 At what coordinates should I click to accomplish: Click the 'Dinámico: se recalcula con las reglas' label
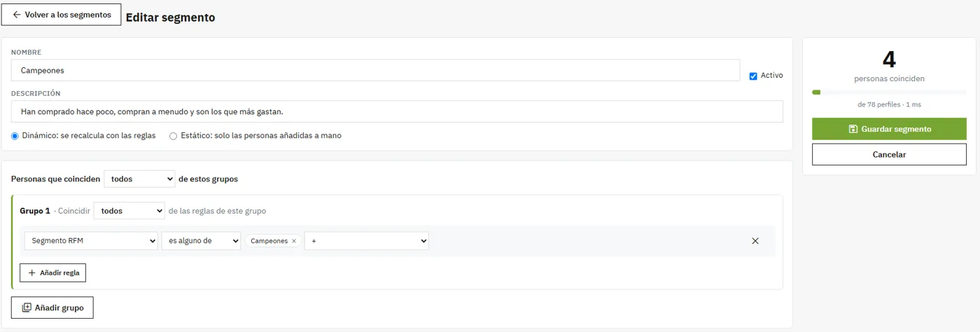[89, 136]
